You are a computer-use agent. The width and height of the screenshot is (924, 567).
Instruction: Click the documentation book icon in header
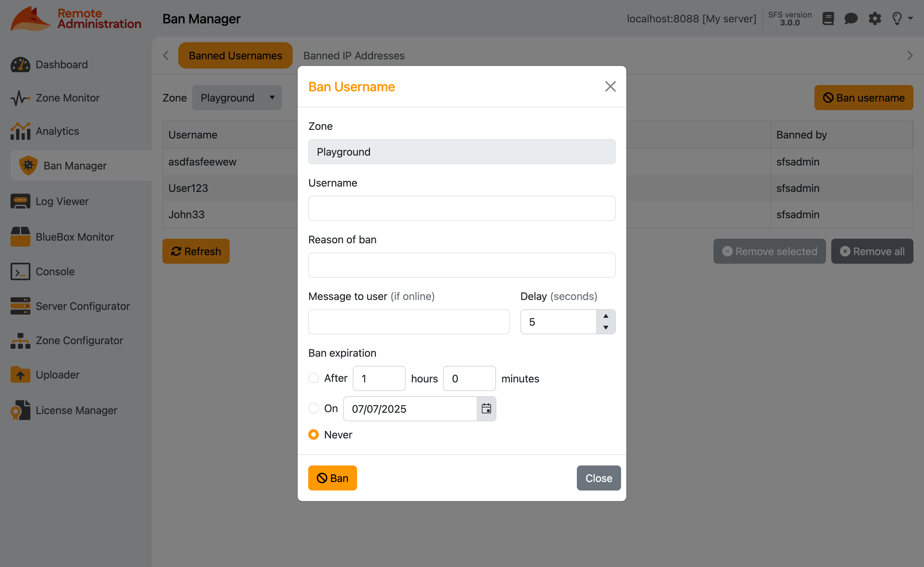click(x=828, y=18)
